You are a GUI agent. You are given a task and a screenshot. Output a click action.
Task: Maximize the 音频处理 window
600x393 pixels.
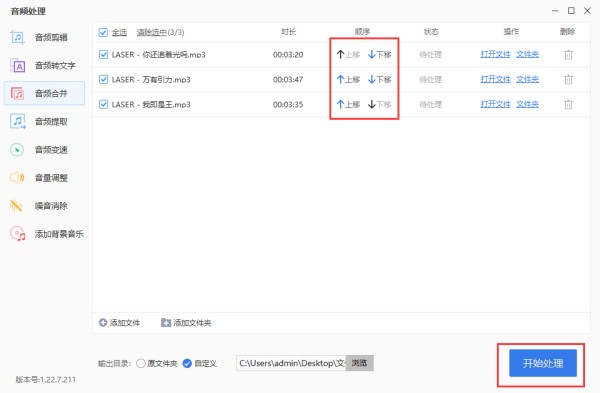pos(571,11)
